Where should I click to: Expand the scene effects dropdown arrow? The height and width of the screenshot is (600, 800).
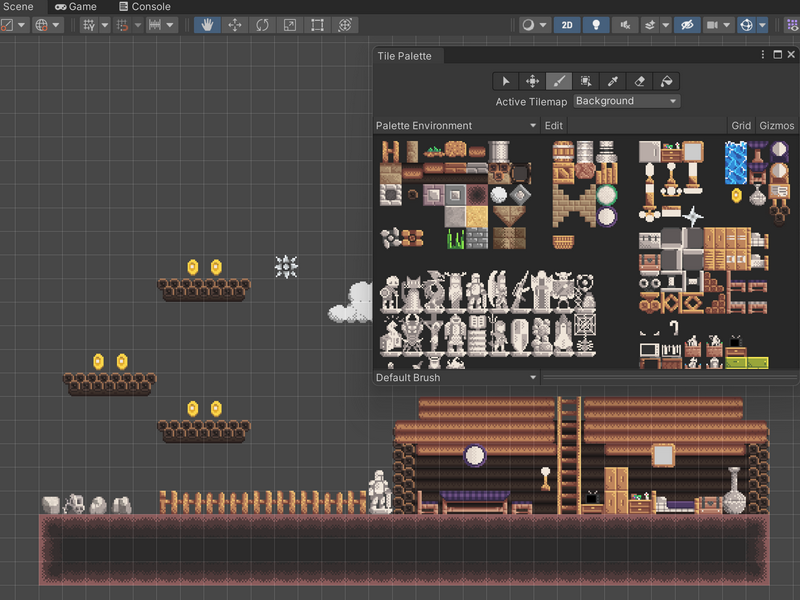665,25
